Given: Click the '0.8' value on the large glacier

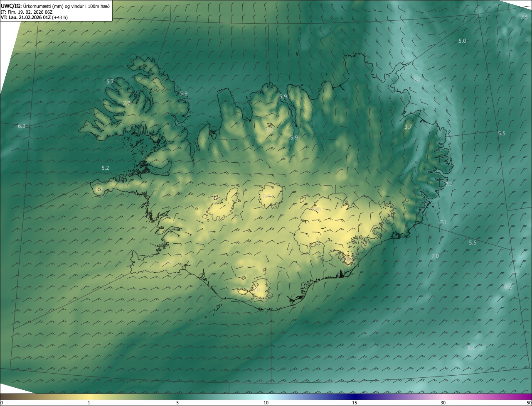Looking at the screenshot, I should 317,210.
